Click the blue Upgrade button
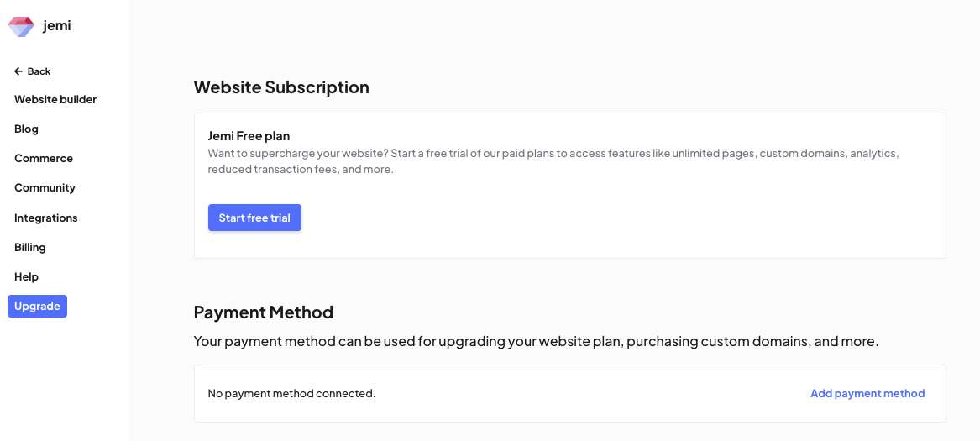The height and width of the screenshot is (441, 980). pyautogui.click(x=38, y=306)
